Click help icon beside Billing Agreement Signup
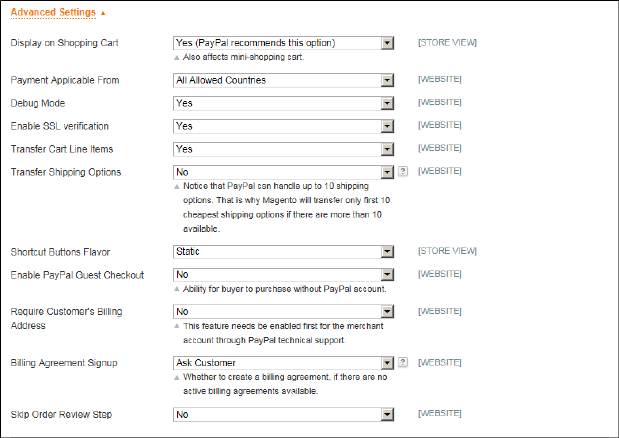 403,363
